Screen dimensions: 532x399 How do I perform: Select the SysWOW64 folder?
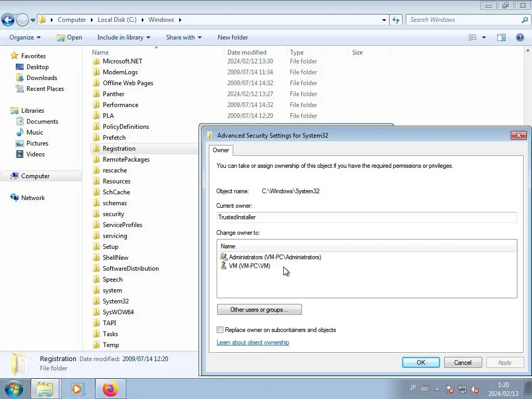tap(118, 312)
